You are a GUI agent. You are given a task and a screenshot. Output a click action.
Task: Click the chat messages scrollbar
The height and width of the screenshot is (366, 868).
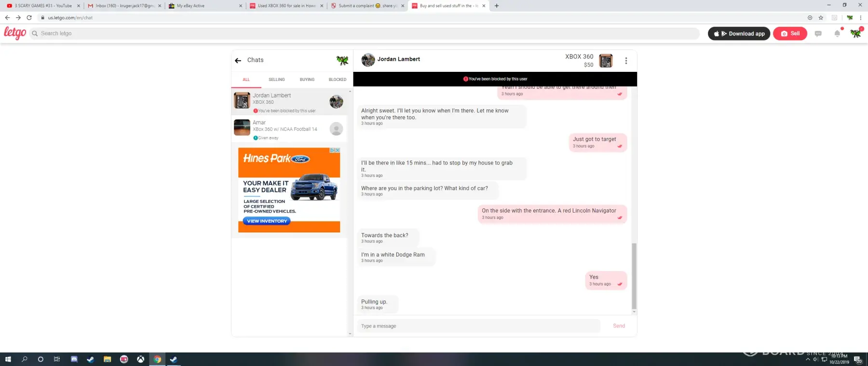634,276
